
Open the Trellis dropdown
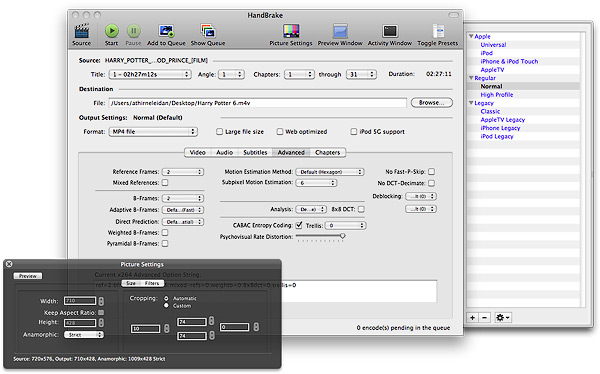[346, 225]
